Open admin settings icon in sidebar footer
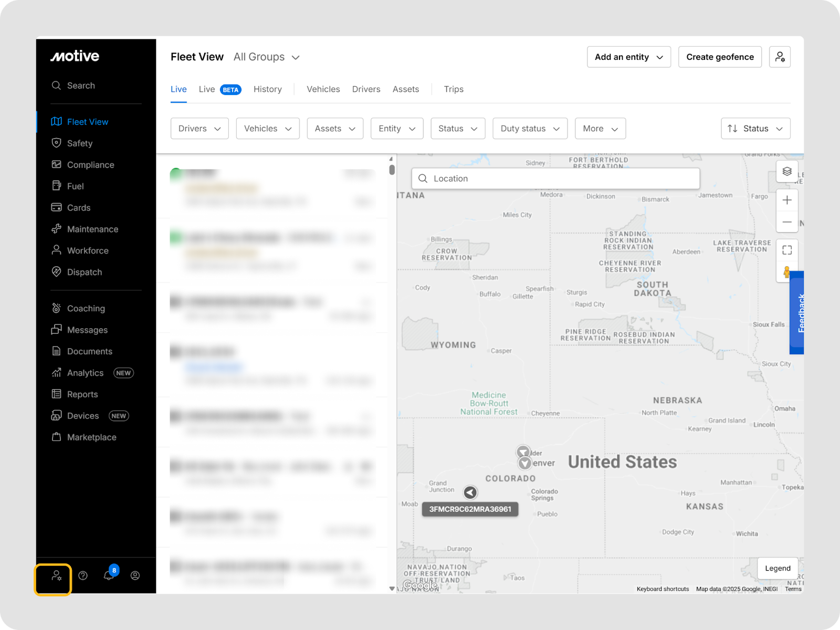 [x=56, y=576]
